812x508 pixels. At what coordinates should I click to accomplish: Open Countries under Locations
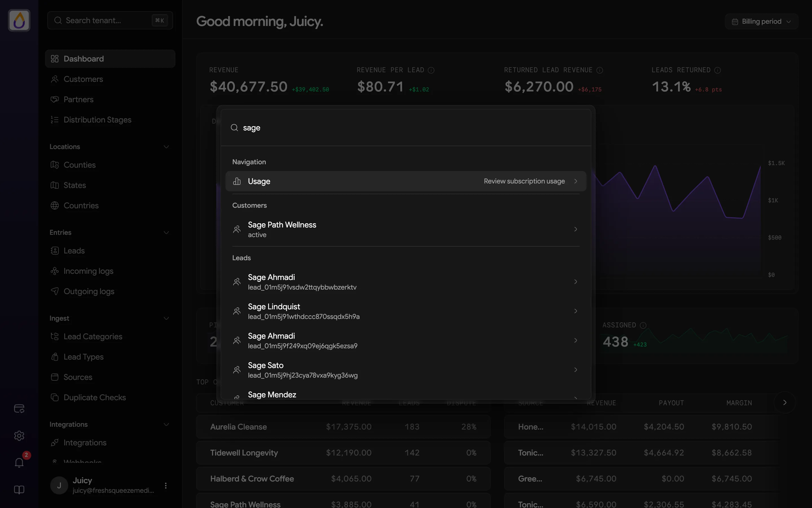(110, 206)
